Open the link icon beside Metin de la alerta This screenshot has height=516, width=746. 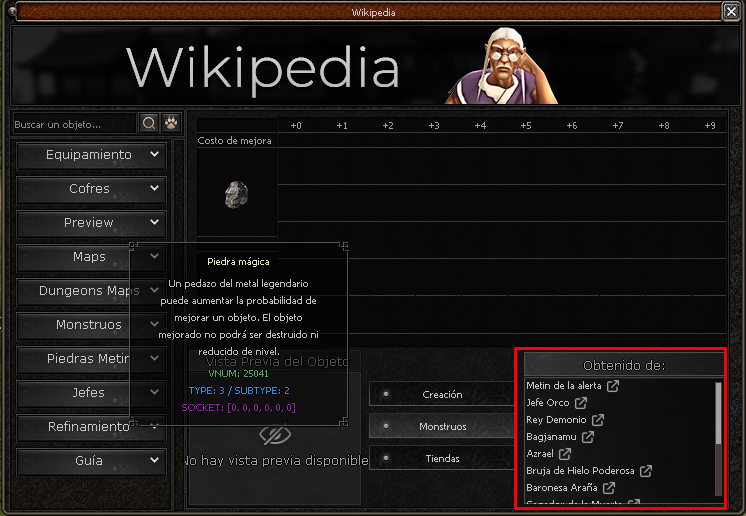pos(613,386)
